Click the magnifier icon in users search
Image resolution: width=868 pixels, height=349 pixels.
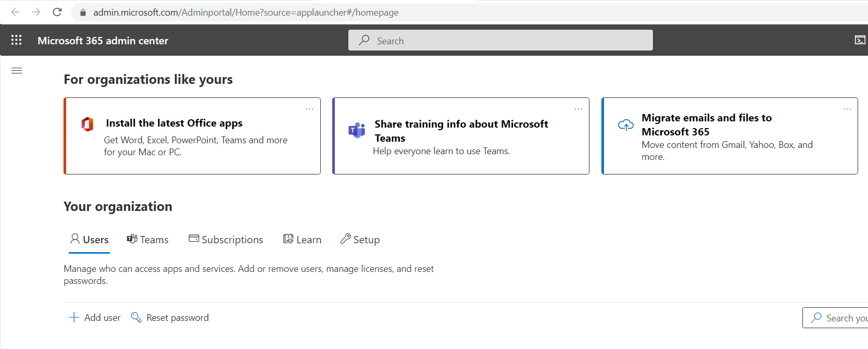tap(816, 317)
